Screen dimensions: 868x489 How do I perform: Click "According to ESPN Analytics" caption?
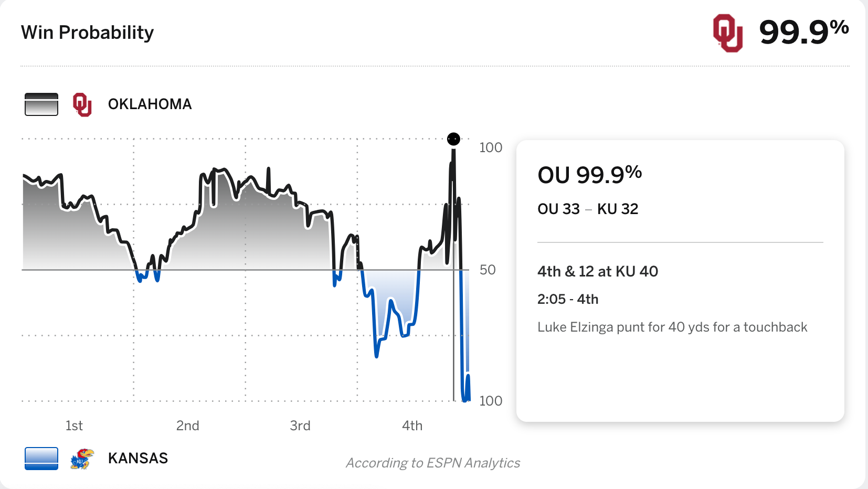(432, 463)
